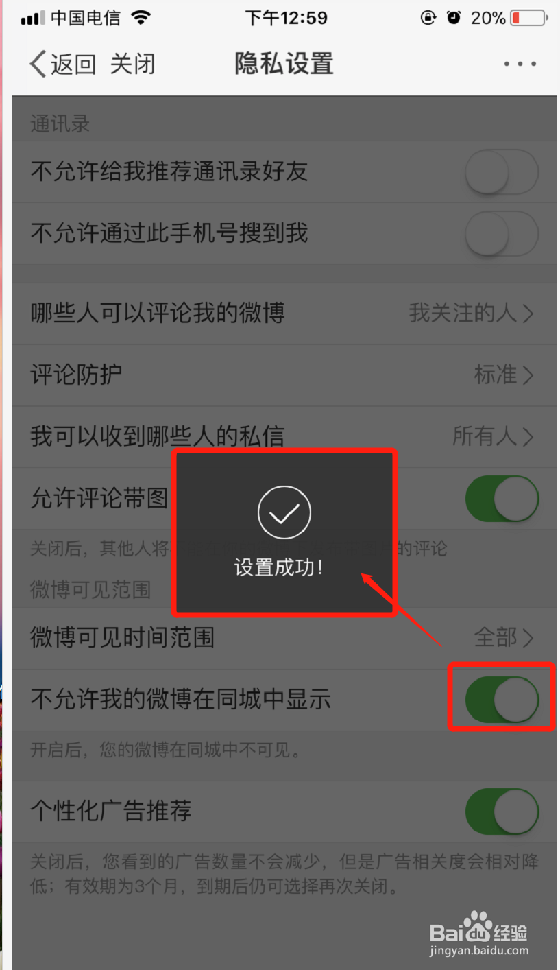
Task: Toggle the 允许评论带图 switch
Action: tap(502, 499)
